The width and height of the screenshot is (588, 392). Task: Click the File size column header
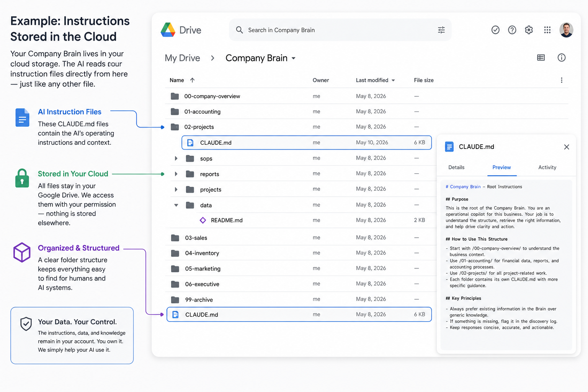pos(424,80)
